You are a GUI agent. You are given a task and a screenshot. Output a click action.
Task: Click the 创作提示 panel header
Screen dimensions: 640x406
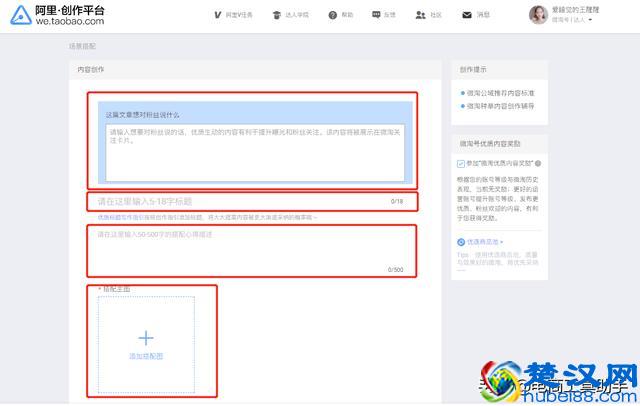473,70
